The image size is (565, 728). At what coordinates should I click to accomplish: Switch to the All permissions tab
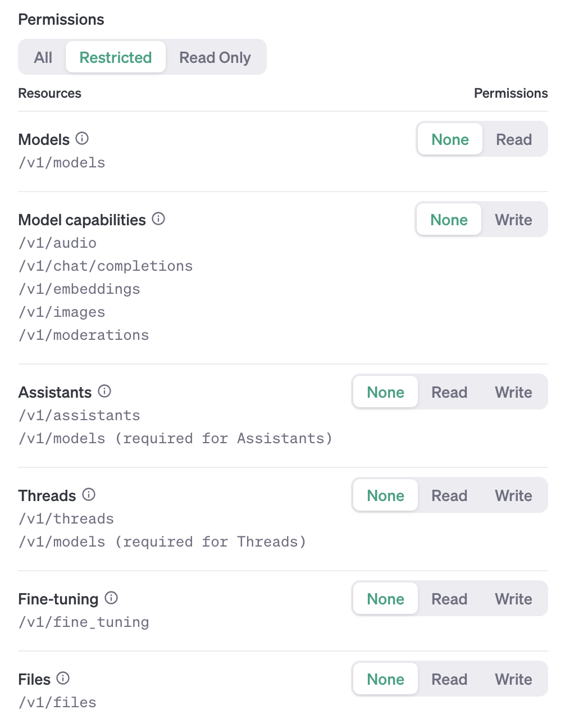43,57
